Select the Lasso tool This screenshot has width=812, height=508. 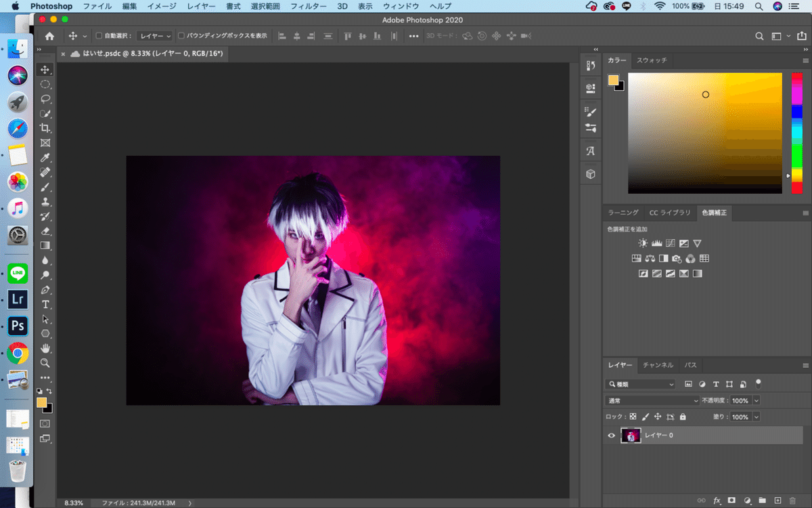pyautogui.click(x=45, y=99)
